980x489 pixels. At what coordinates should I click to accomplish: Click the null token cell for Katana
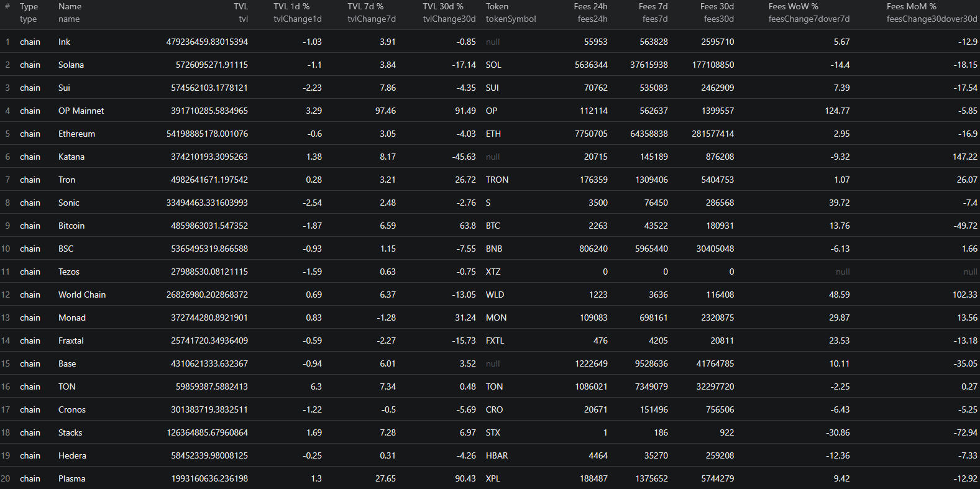(493, 157)
